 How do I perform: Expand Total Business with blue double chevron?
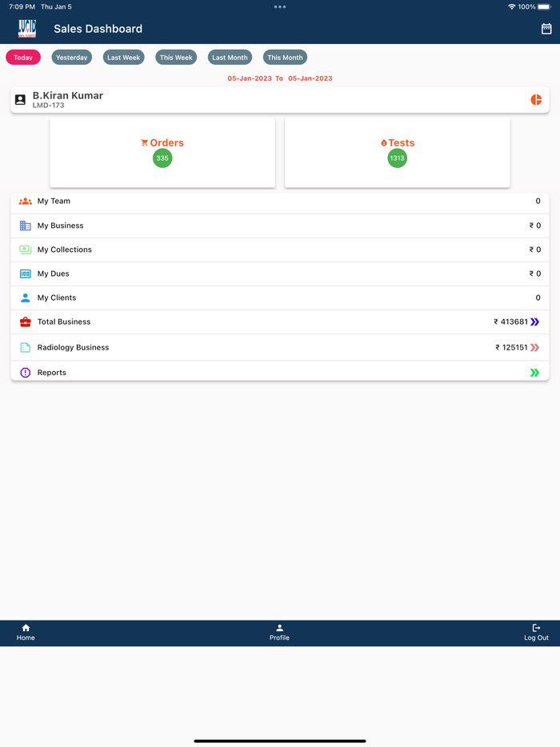point(534,322)
